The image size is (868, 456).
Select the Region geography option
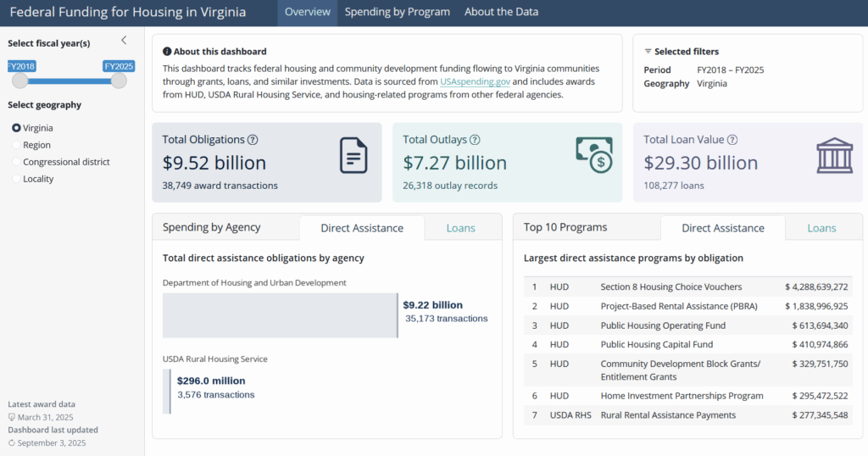(x=16, y=145)
